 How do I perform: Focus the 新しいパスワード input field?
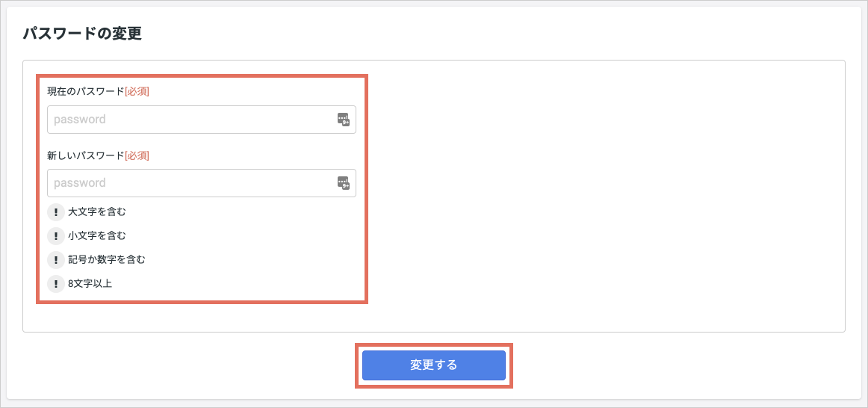202,183
